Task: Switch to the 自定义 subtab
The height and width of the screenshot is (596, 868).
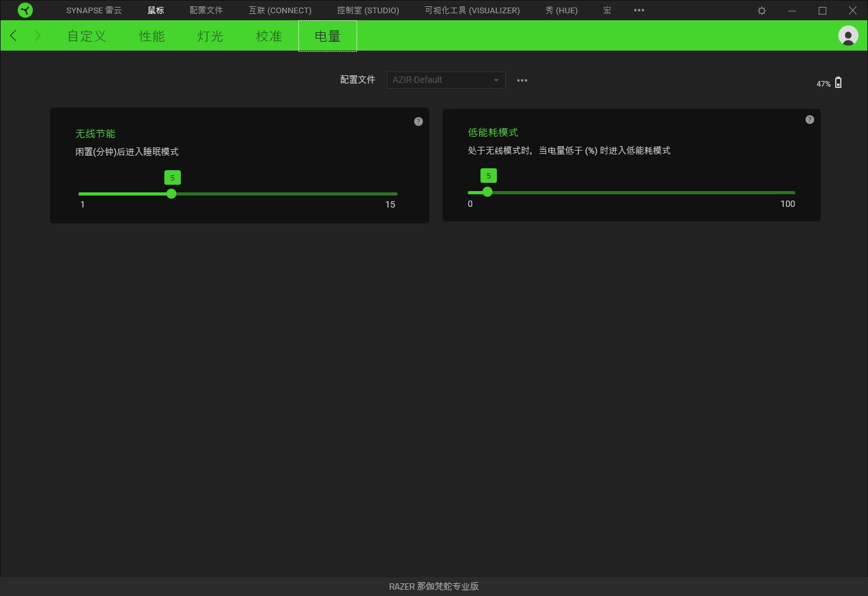Action: pyautogui.click(x=87, y=36)
